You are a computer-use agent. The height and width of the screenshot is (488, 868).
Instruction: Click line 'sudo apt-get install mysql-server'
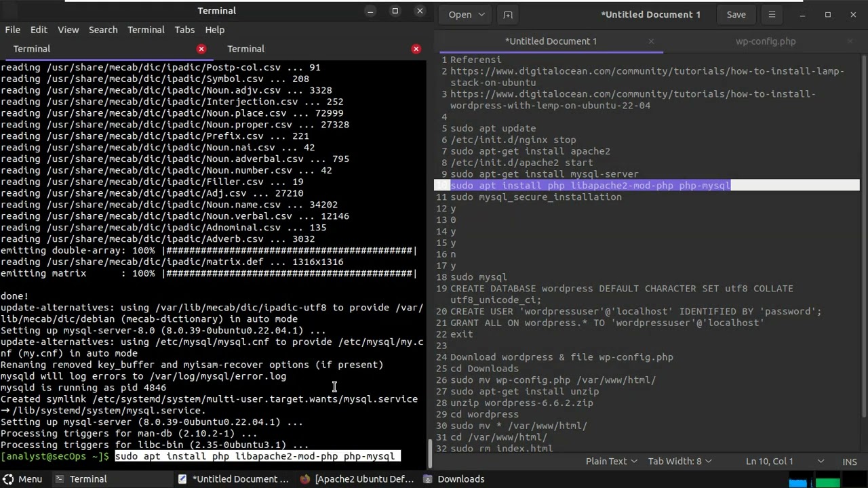(545, 174)
